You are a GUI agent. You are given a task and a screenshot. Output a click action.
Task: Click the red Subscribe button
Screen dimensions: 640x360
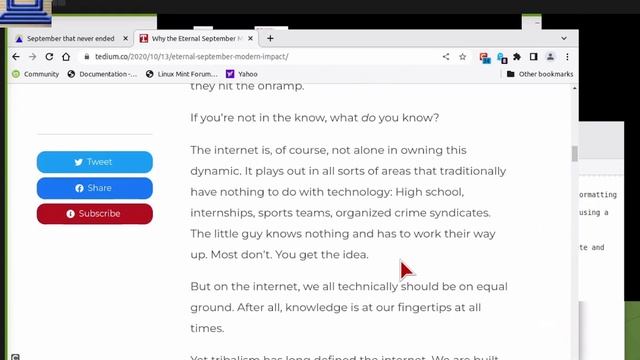(x=95, y=214)
